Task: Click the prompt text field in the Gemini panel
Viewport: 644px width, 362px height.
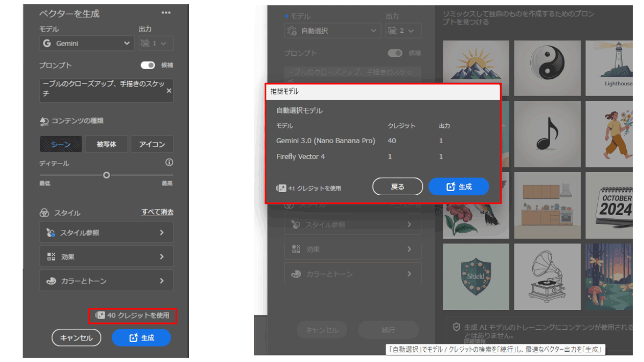Action: coord(106,91)
